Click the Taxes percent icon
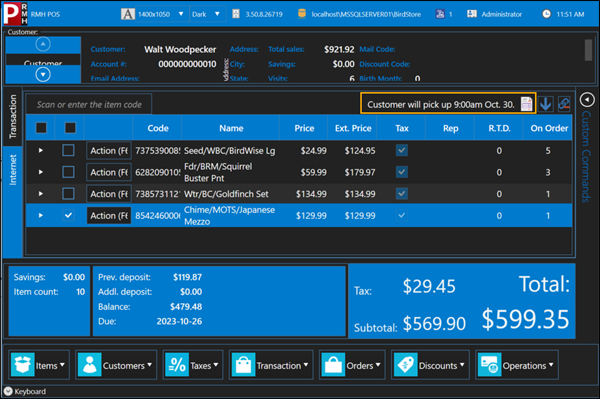This screenshot has height=399, width=600. (177, 365)
